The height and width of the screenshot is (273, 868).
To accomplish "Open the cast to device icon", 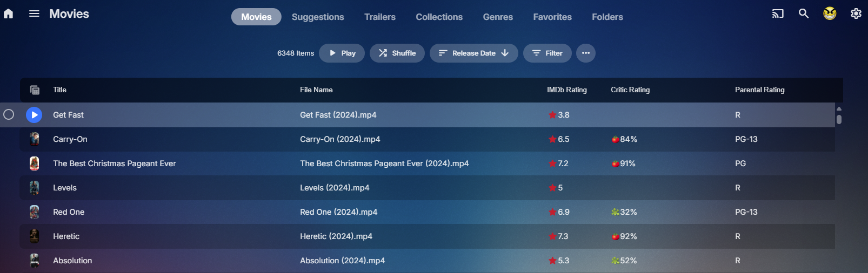I will (778, 14).
